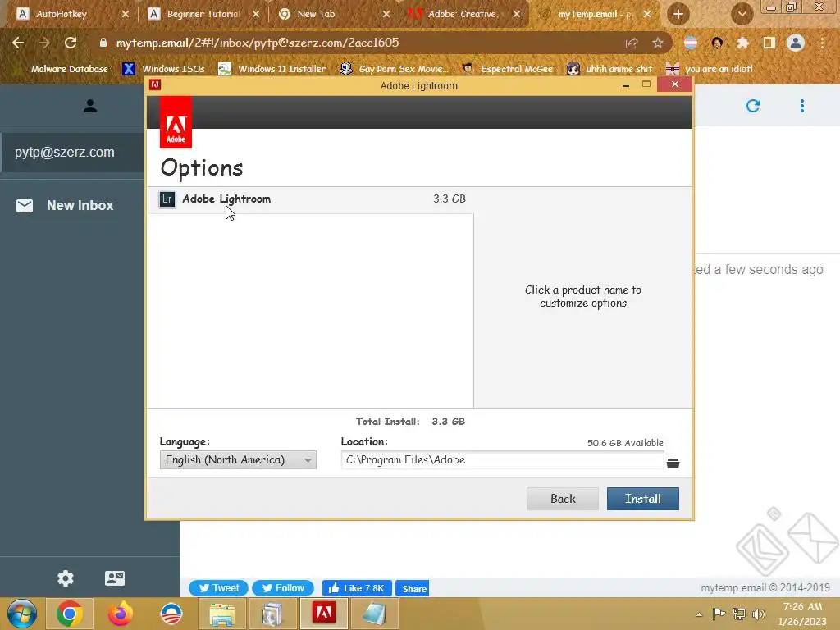Show hidden system tray icons

pos(699,614)
